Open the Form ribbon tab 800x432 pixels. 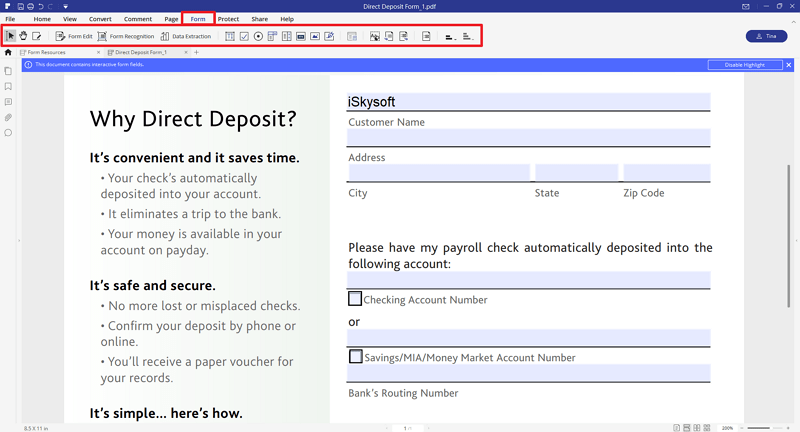(198, 19)
